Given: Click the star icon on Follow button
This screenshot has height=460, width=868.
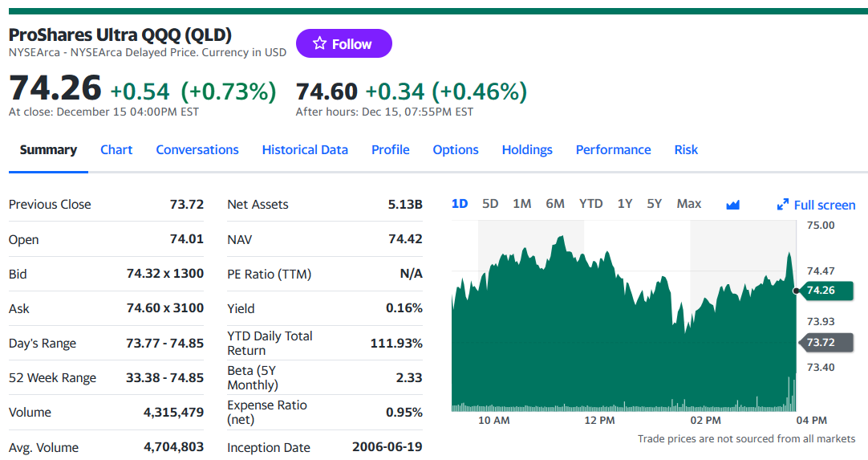Looking at the screenshot, I should coord(319,43).
